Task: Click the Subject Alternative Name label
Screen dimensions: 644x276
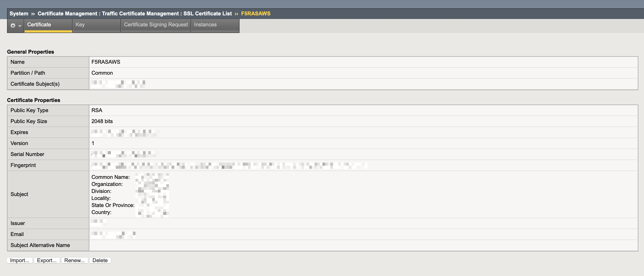Action: point(40,245)
